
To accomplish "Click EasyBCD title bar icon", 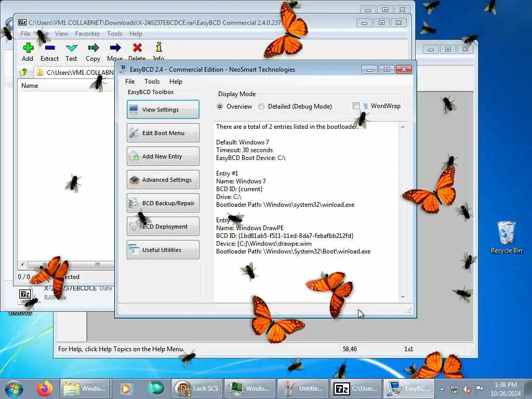I will pos(123,69).
